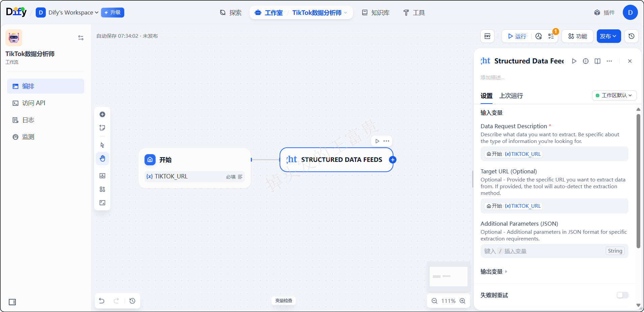
Task: Open node floating toolbar more options
Action: (x=386, y=141)
